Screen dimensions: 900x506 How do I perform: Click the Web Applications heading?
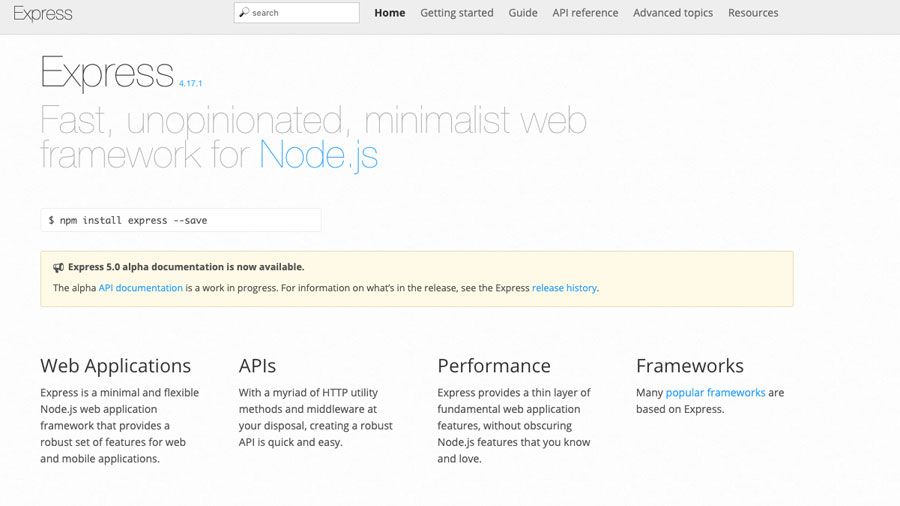pyautogui.click(x=115, y=366)
